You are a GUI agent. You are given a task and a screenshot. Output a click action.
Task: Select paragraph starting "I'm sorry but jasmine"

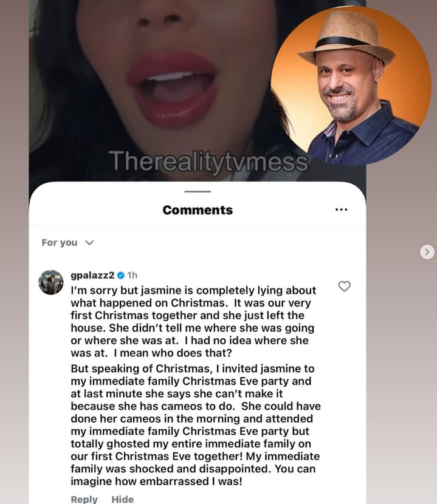pyautogui.click(x=193, y=322)
